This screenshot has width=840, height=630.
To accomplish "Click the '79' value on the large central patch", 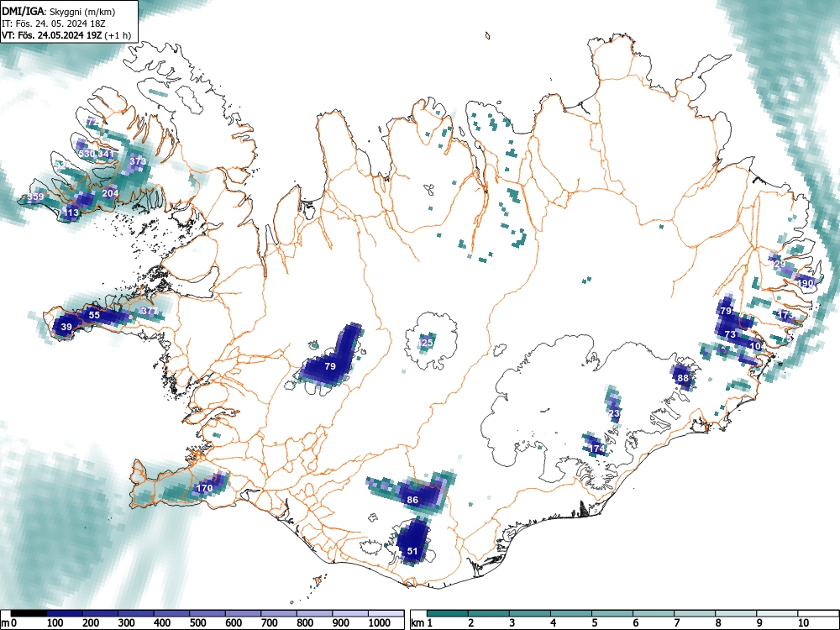I will click(x=330, y=366).
